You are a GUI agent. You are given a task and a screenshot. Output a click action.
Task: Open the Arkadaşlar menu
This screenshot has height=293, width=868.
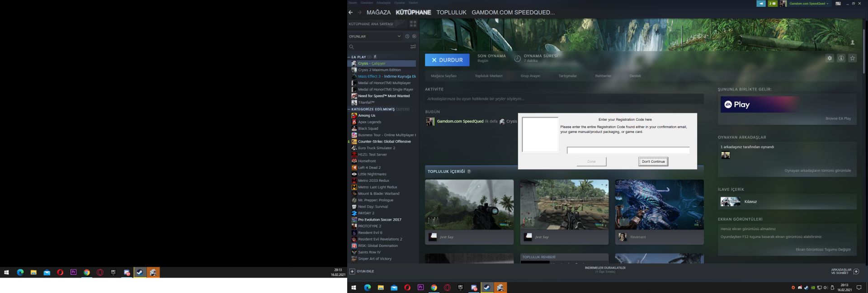[x=383, y=3]
